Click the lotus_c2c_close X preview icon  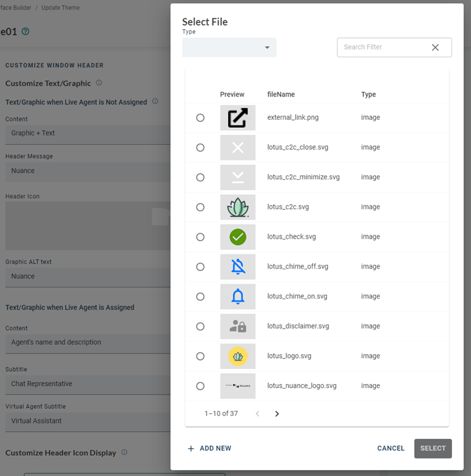pos(238,147)
